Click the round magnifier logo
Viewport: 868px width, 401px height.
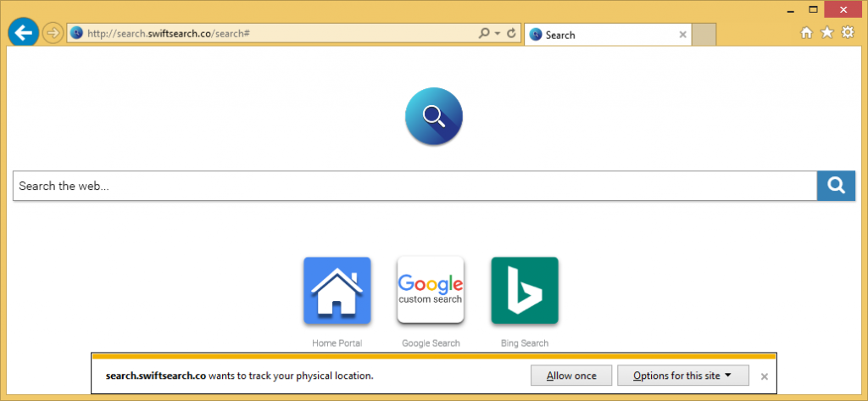(434, 116)
